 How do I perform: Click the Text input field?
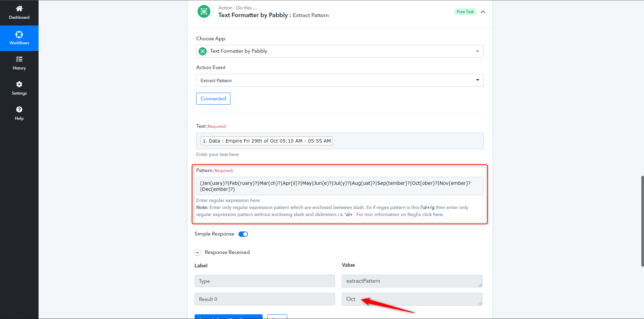click(x=340, y=141)
